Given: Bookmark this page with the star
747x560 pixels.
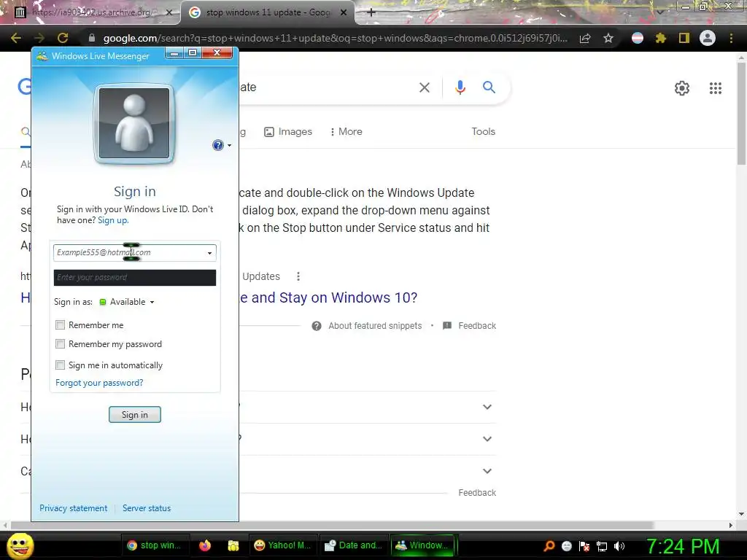Looking at the screenshot, I should pyautogui.click(x=608, y=38).
